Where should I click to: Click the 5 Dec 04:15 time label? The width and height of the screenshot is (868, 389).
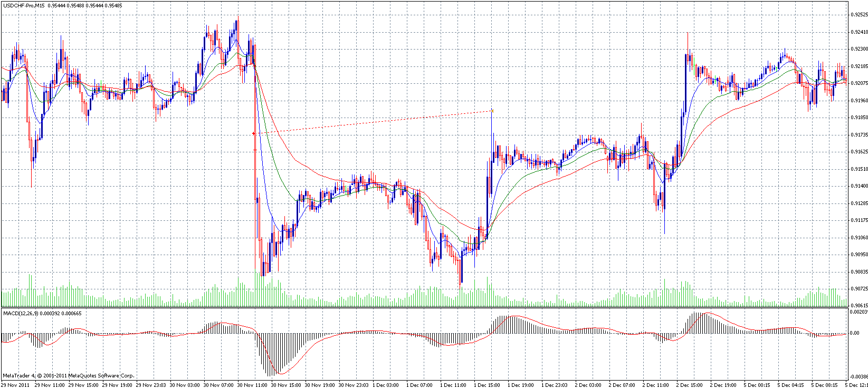tap(791, 385)
